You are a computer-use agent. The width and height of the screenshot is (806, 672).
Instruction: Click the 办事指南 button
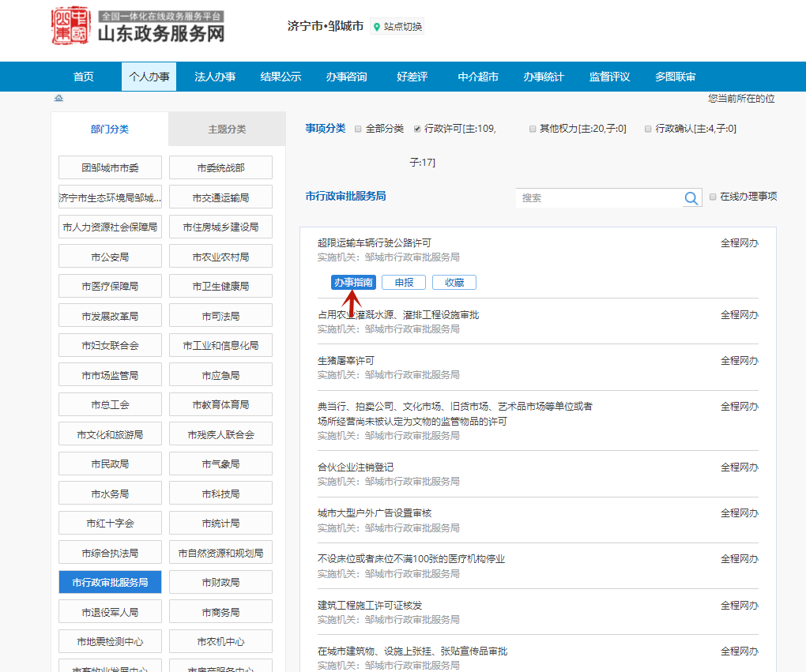354,283
